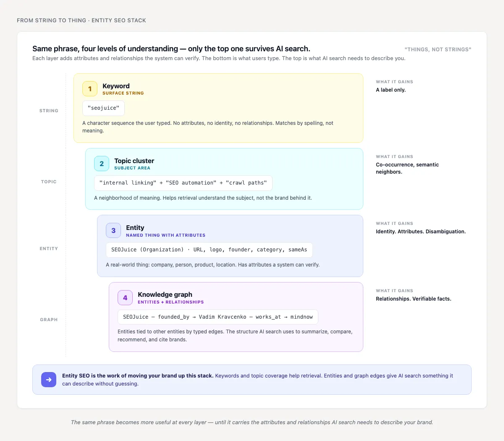Click the Entity card title
The height and width of the screenshot is (441, 504).
tap(135, 227)
